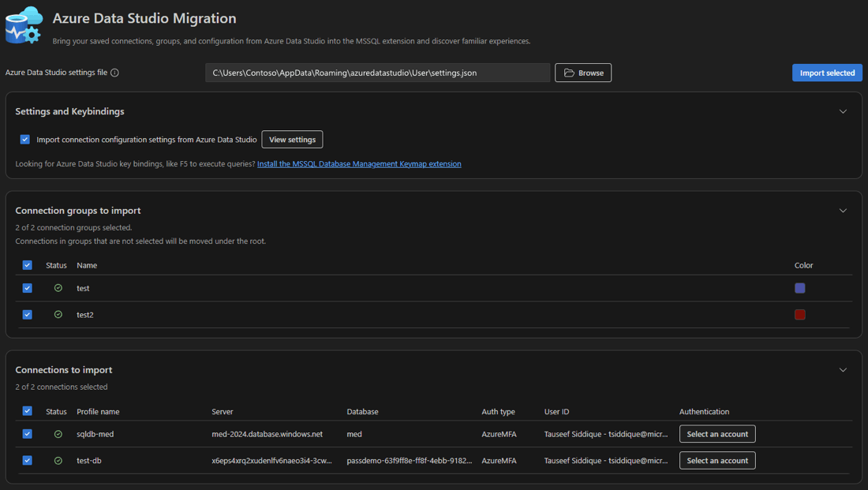Uncheck the sqldb-med connection checkbox
This screenshot has width=868, height=490.
tap(28, 434)
